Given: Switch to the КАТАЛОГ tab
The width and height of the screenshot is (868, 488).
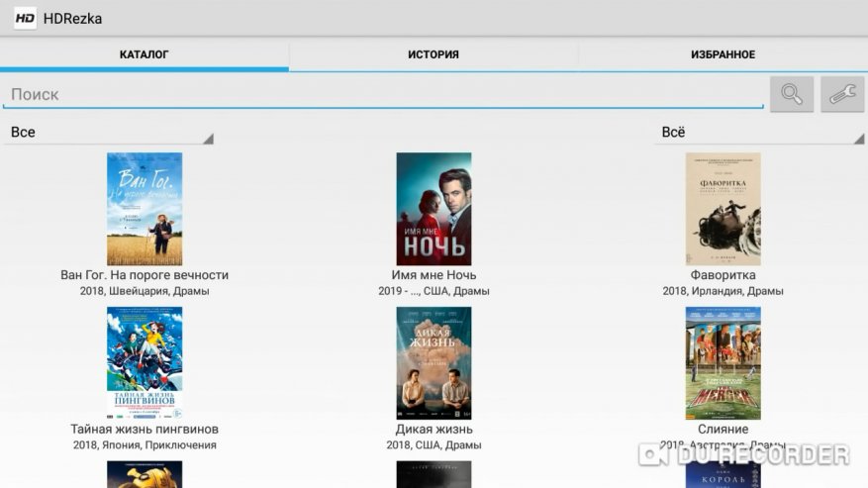Looking at the screenshot, I should click(x=144, y=54).
